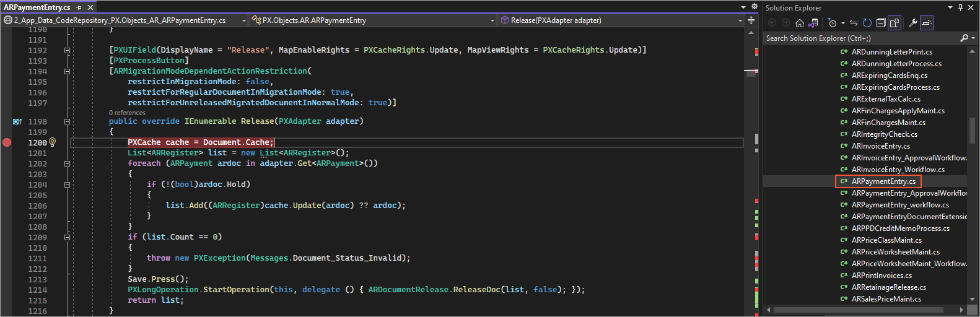Open the PX.Objects.AR.ARPaymentEntry type dropdown
This screenshot has height=317, width=980.
click(x=492, y=20)
